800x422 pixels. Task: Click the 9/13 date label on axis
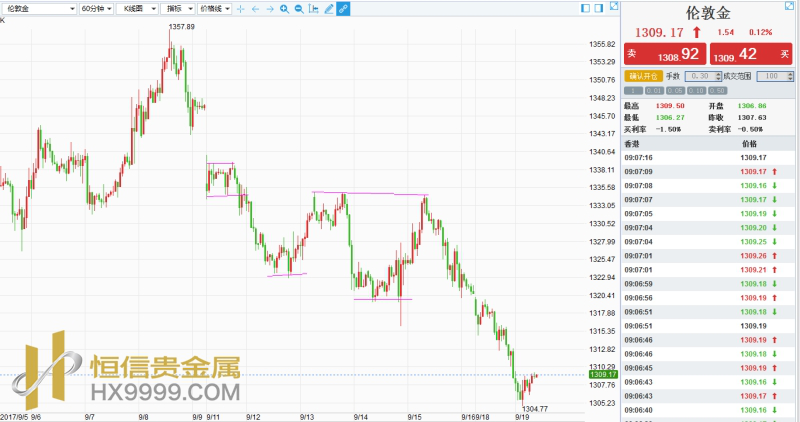(307, 417)
